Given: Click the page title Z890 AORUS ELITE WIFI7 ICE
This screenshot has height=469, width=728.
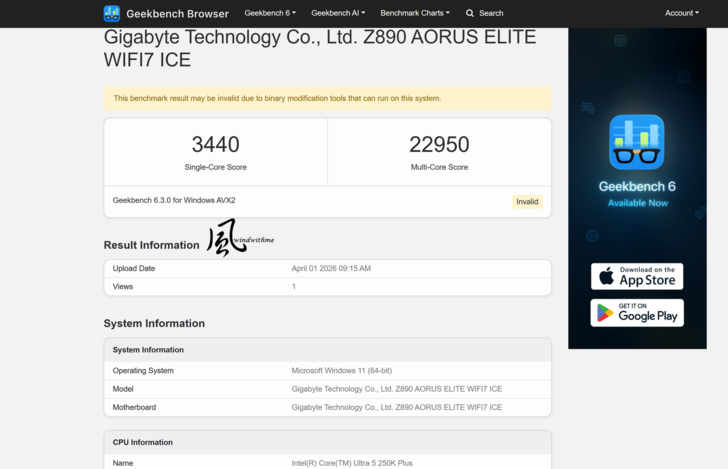Looking at the screenshot, I should (x=320, y=48).
